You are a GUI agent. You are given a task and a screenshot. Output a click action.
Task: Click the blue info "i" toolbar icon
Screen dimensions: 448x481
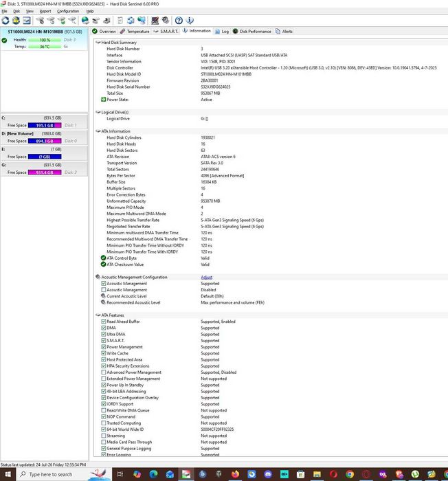(190, 21)
